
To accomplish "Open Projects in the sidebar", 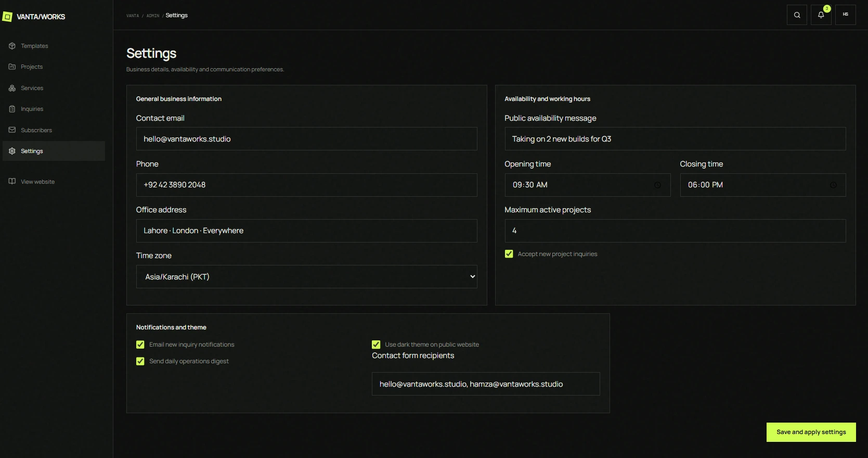I will (x=54, y=67).
